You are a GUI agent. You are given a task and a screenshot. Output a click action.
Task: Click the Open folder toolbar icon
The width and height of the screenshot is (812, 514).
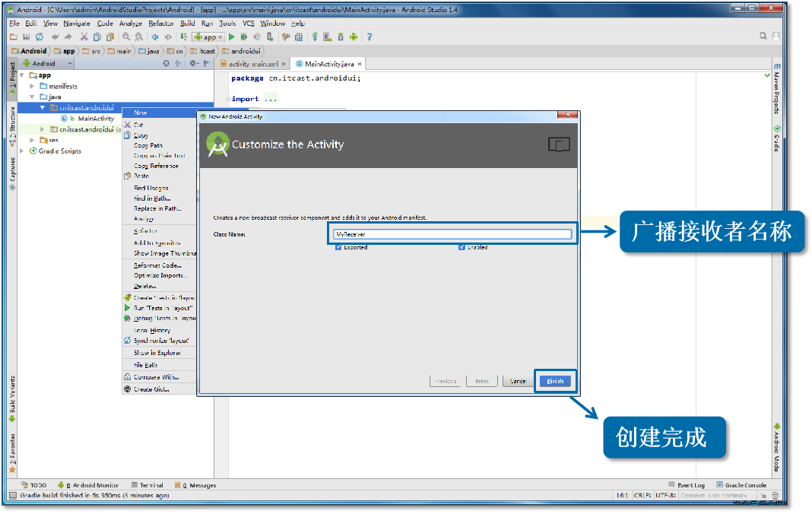click(14, 36)
